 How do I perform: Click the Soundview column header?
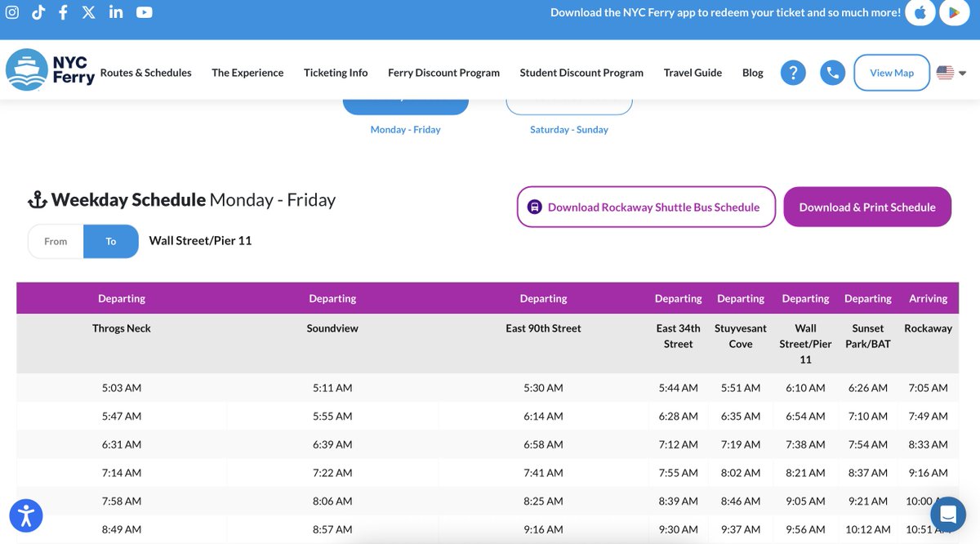coord(332,328)
